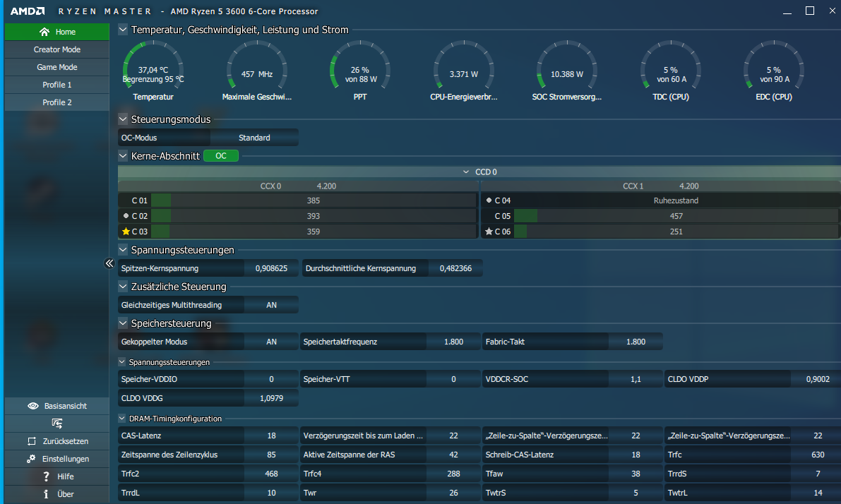Open the Home tab
The width and height of the screenshot is (841, 504).
click(57, 32)
